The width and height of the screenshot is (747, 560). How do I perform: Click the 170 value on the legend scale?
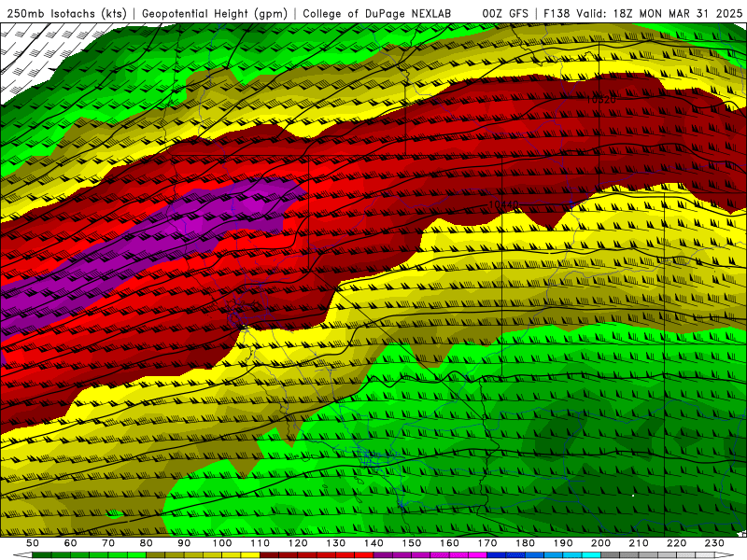(487, 543)
